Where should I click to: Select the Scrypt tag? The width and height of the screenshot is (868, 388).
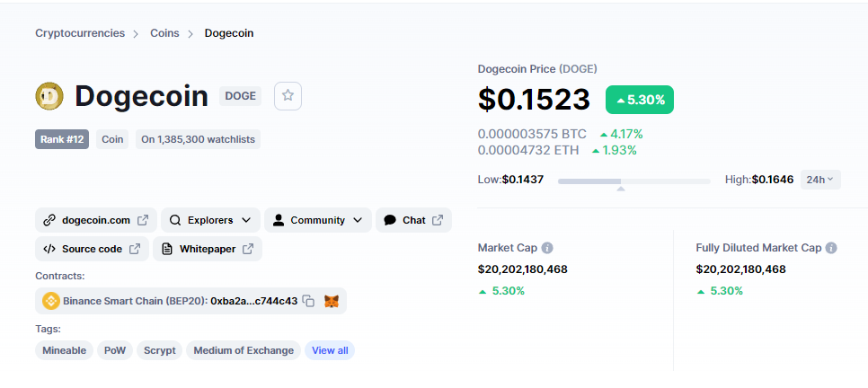pos(159,350)
